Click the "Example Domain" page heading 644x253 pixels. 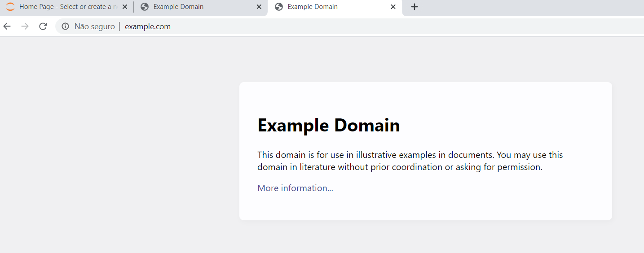tap(328, 125)
